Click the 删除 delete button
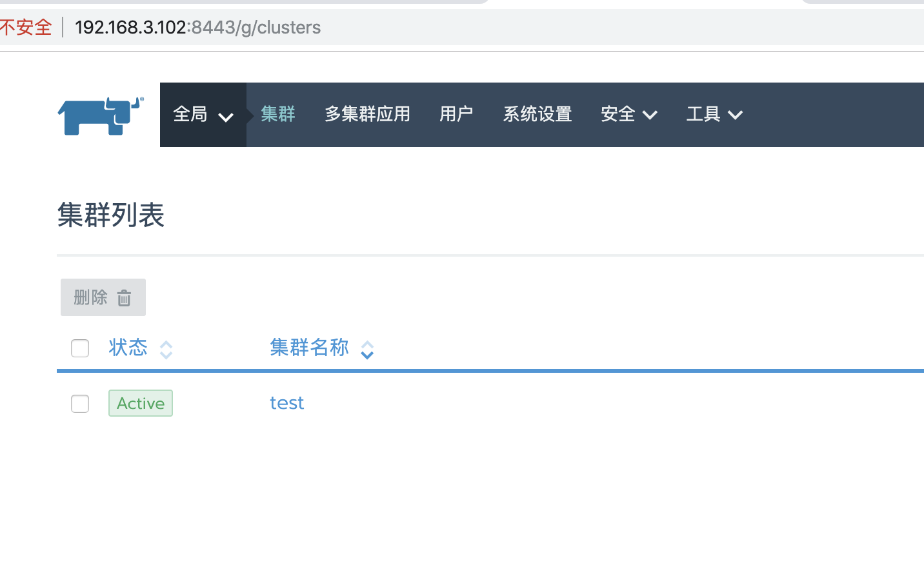This screenshot has width=924, height=565. pyautogui.click(x=103, y=297)
